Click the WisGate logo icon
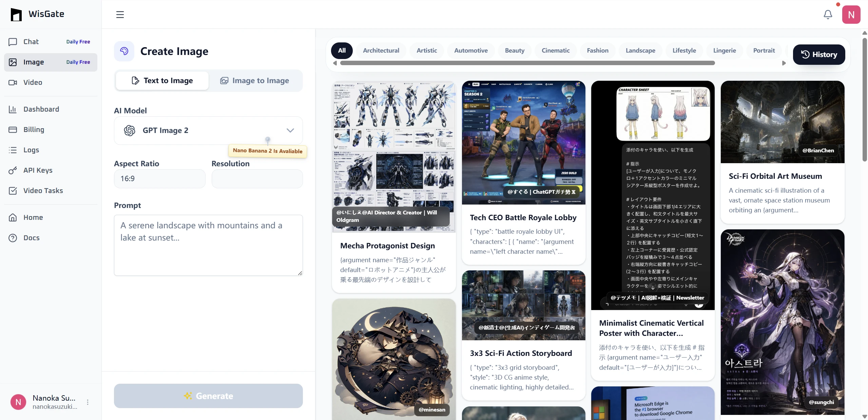The image size is (868, 420). pos(16,14)
